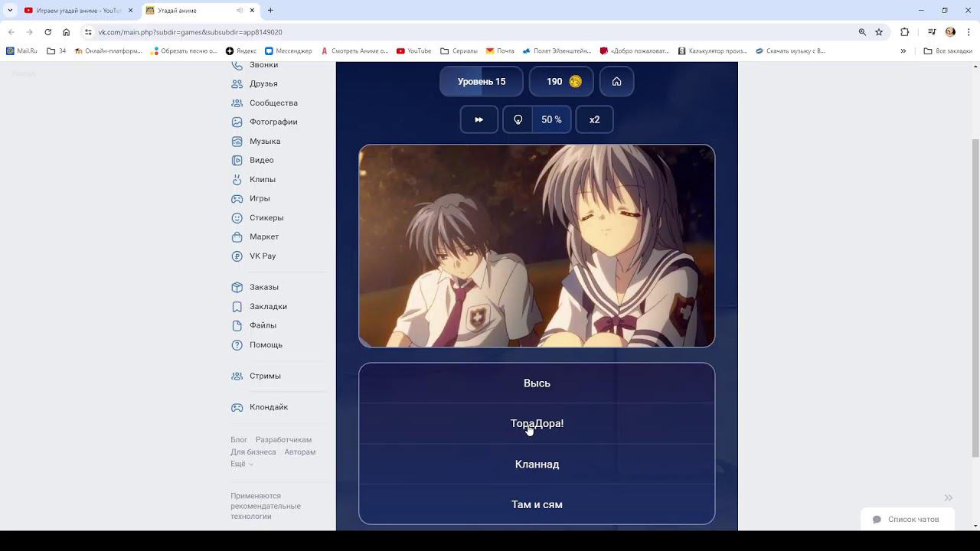Open the Клондайк game shortcut
Screen dimensions: 980x551
pyautogui.click(x=269, y=407)
